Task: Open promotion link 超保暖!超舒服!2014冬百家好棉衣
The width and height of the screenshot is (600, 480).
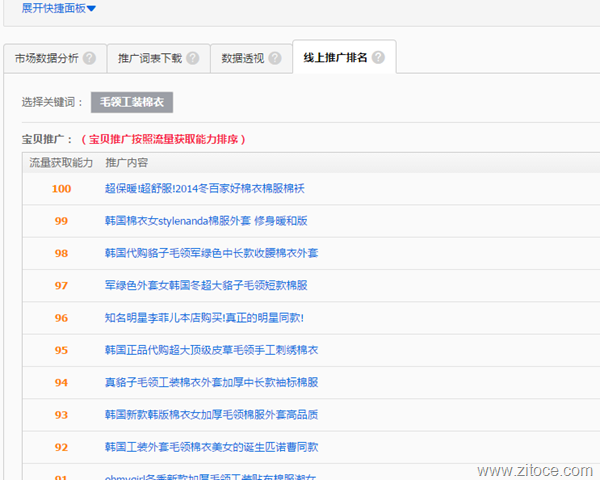Action: point(204,188)
